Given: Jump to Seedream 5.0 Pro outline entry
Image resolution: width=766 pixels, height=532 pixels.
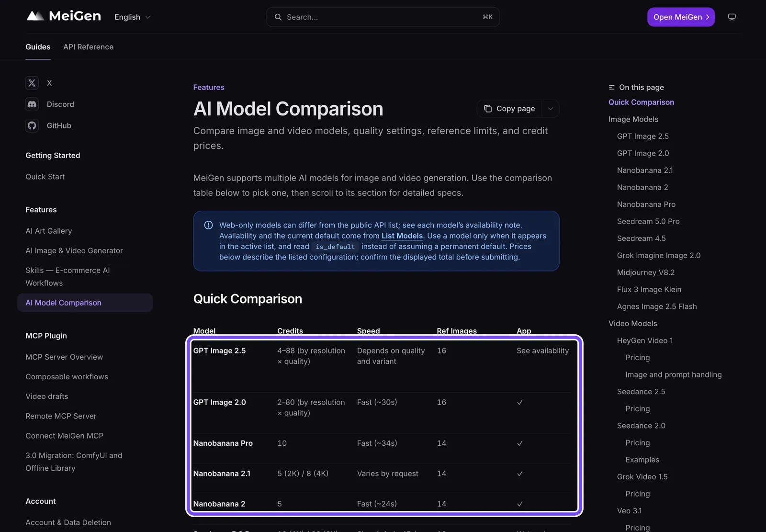Looking at the screenshot, I should coord(648,221).
